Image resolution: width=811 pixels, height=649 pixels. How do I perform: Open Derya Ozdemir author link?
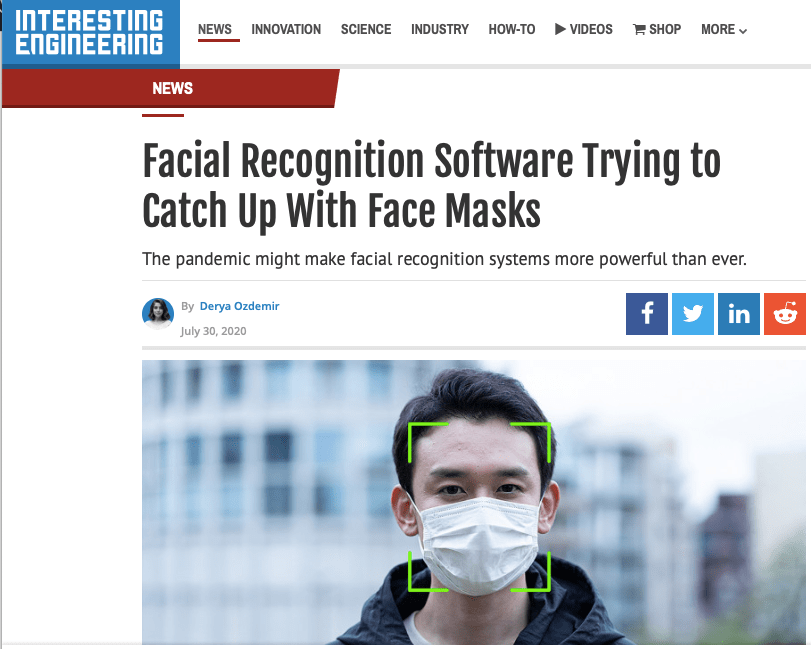(x=239, y=306)
